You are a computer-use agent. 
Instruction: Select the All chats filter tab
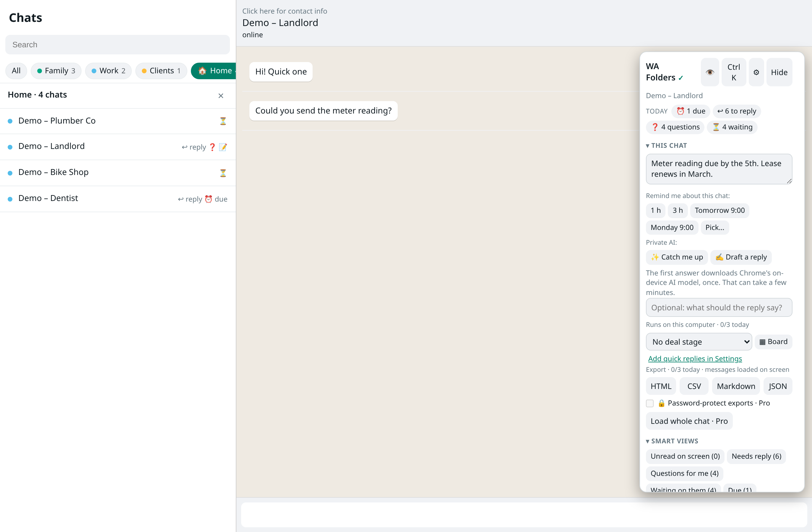tap(16, 71)
